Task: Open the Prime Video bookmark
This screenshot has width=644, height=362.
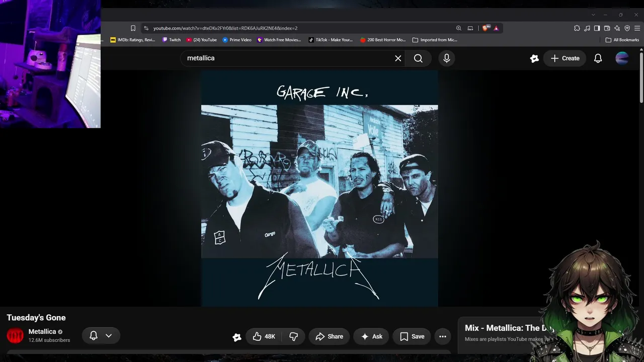Action: click(237, 40)
